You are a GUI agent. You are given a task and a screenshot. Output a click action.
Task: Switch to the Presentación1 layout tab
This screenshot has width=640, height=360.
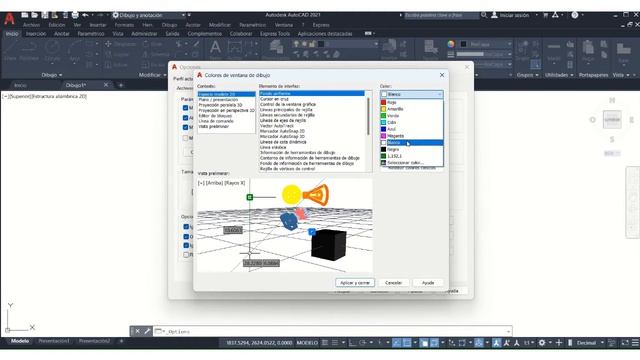tap(54, 341)
